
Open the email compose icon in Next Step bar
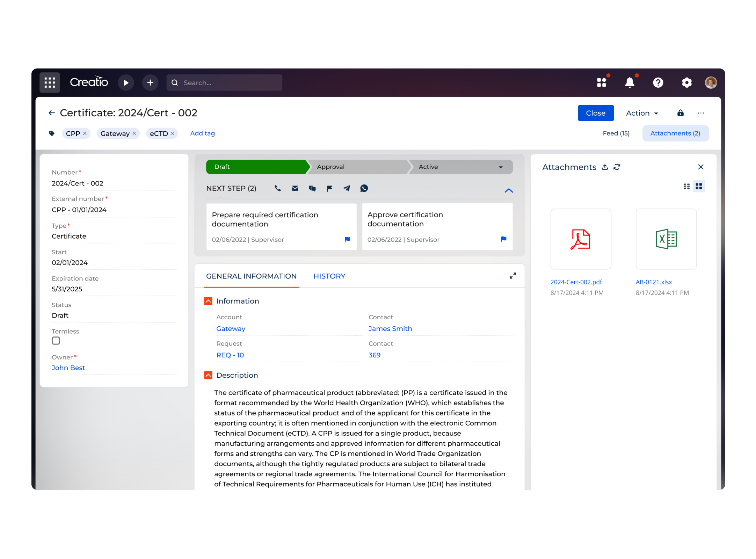tap(295, 188)
